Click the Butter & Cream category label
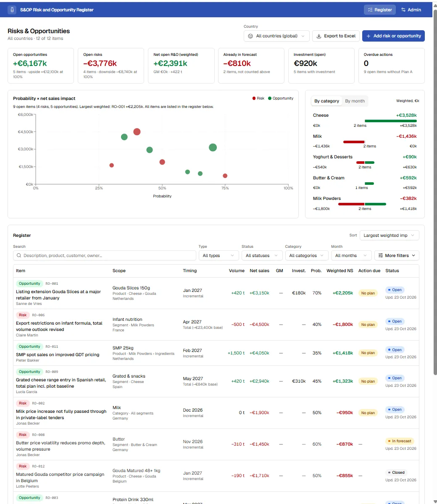The width and height of the screenshot is (437, 504). (x=329, y=178)
